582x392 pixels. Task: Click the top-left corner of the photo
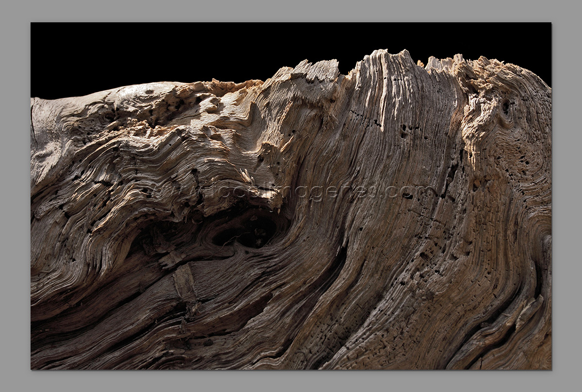coord(32,23)
